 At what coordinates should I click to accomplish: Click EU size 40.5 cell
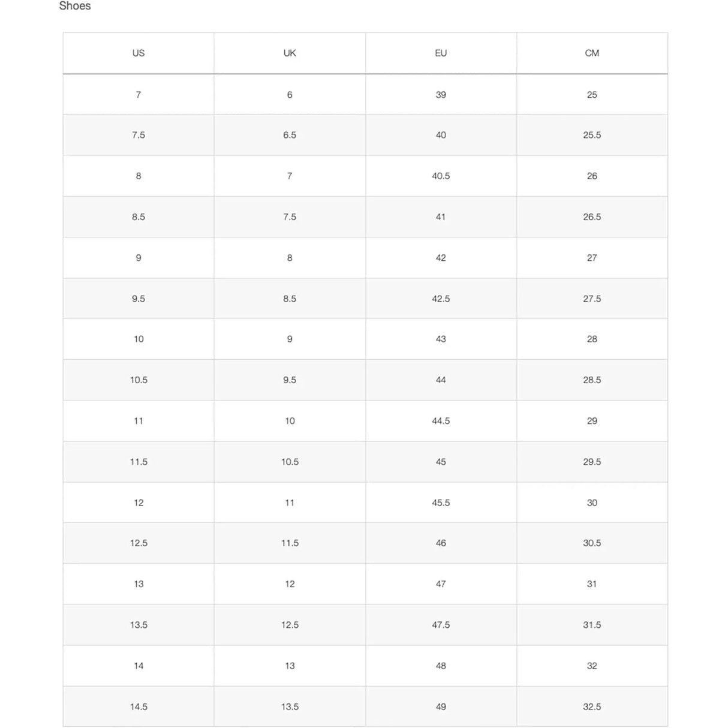click(441, 176)
